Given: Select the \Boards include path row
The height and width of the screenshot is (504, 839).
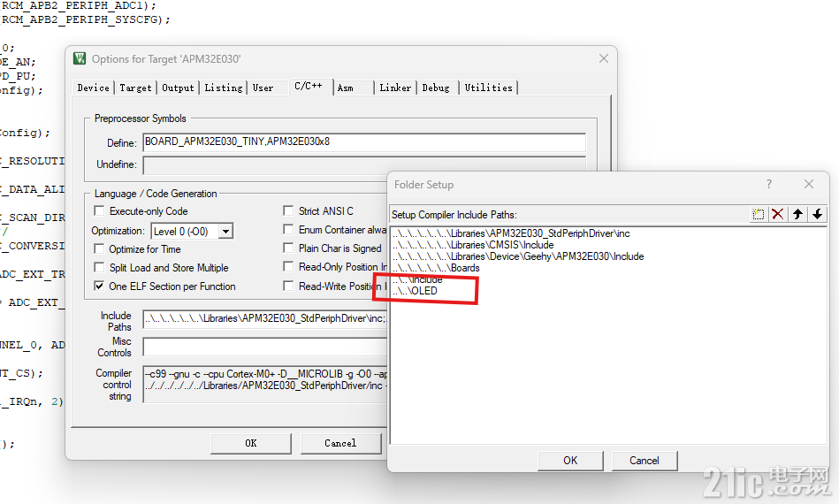Looking at the screenshot, I should click(x=436, y=268).
